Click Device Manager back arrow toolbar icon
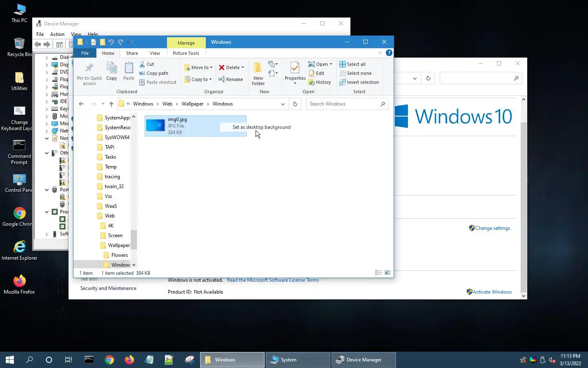This screenshot has height=368, width=588. pos(38,44)
